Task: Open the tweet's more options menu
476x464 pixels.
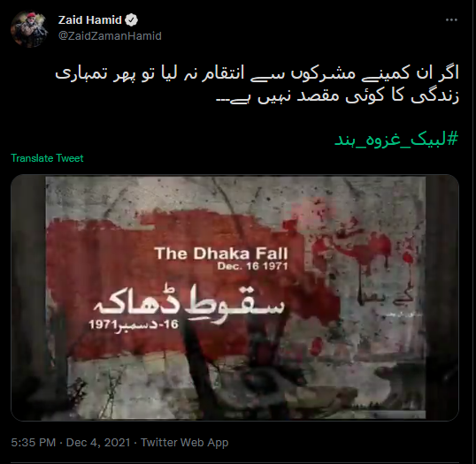Action: coord(451,20)
